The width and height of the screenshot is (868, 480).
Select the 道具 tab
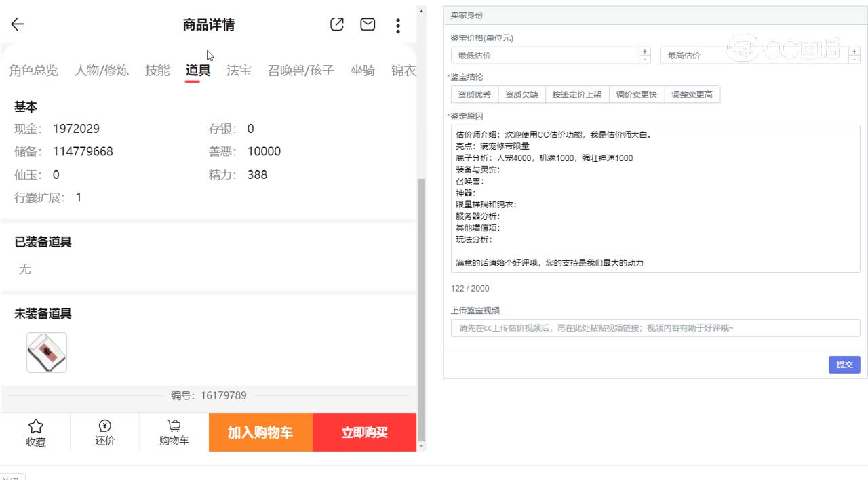coord(198,71)
